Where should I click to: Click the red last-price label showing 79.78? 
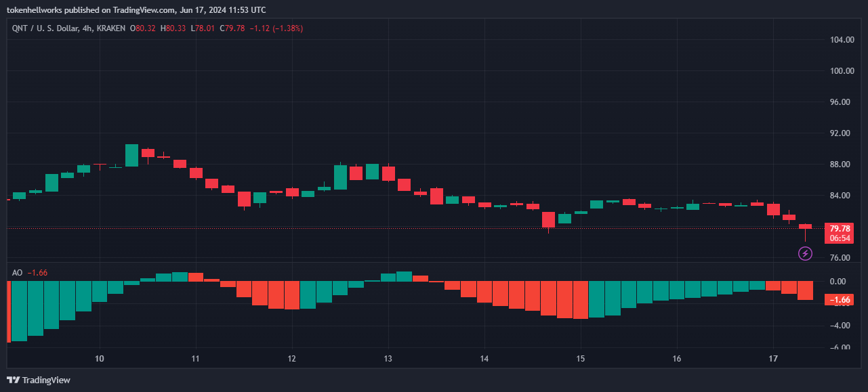pos(839,229)
